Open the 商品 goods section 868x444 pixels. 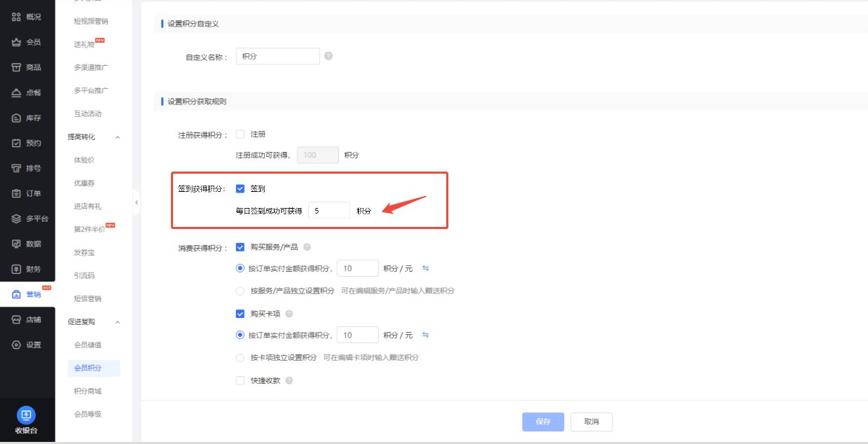click(x=26, y=67)
